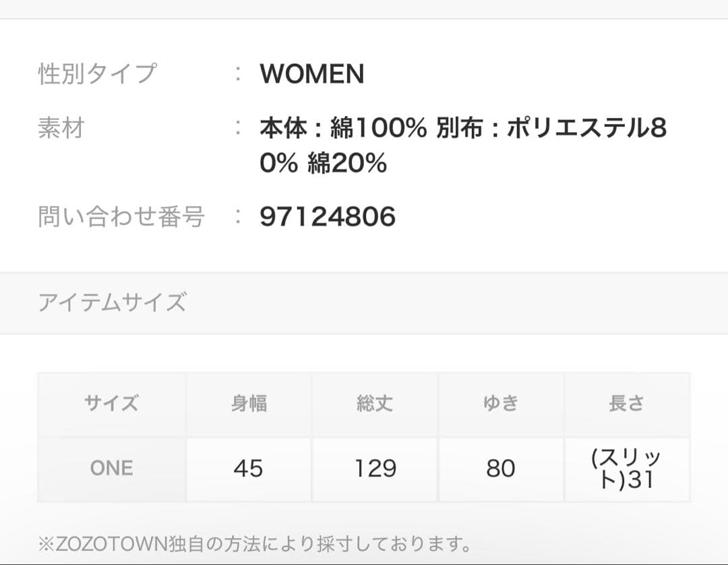Image resolution: width=728 pixels, height=565 pixels.
Task: Select the 本体：綿100% material text
Action: (x=342, y=128)
